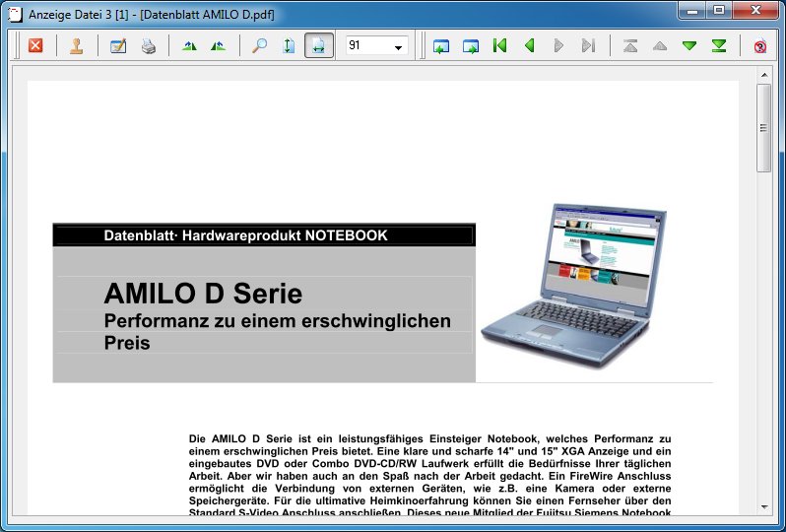Jump to last page with green down-bar arrow
Image resolution: width=786 pixels, height=532 pixels.
[719, 46]
